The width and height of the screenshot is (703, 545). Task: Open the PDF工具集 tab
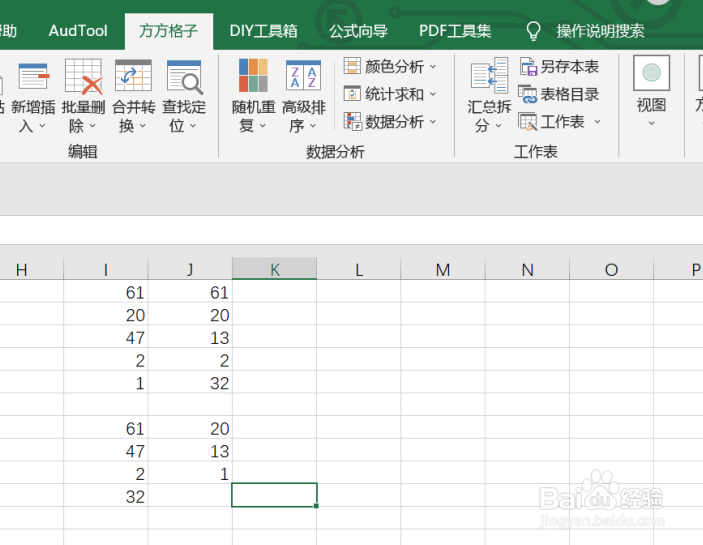(455, 31)
